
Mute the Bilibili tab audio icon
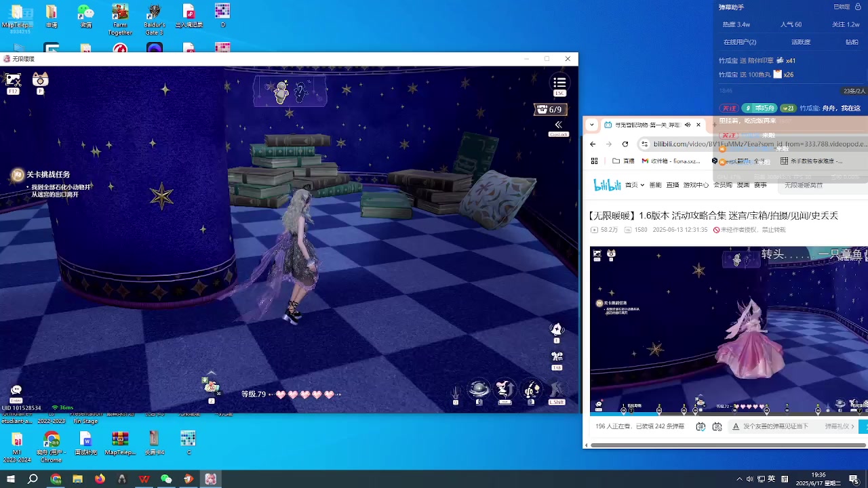[688, 125]
